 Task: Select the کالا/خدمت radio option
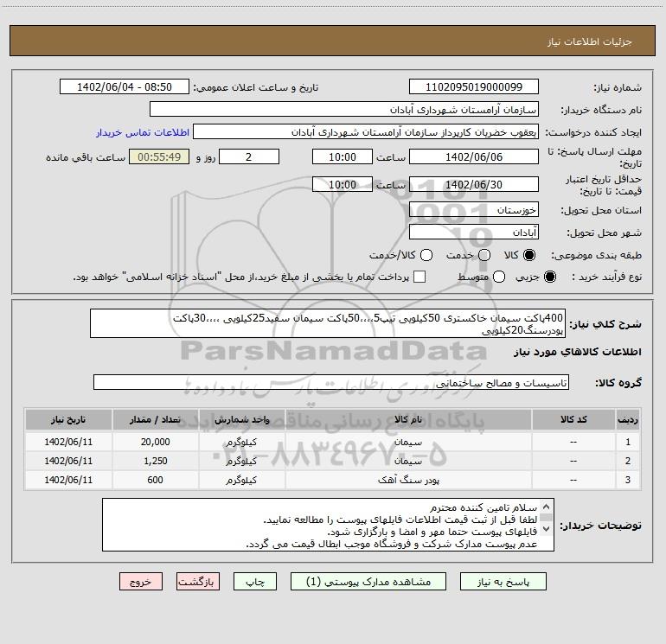pos(426,255)
